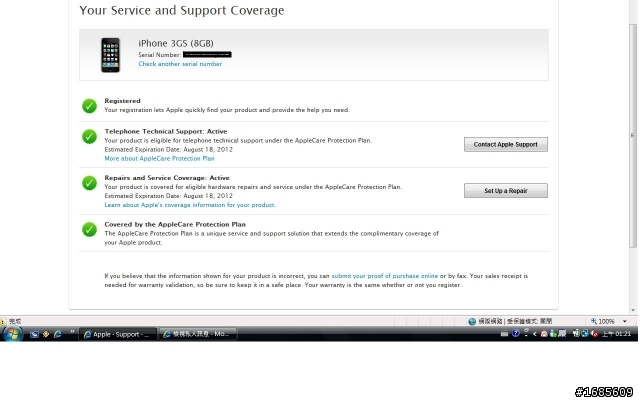This screenshot has width=640, height=400.
Task: Click the network connection tray icon
Action: tap(584, 333)
